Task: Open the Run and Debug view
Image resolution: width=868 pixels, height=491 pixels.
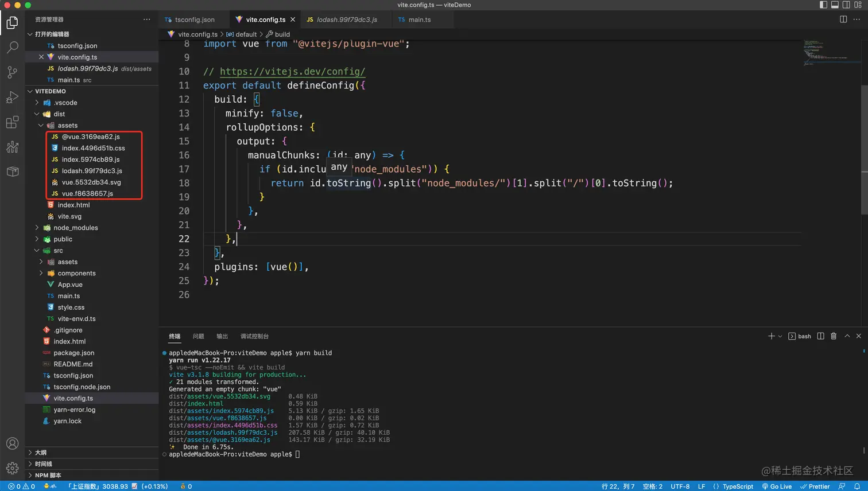Action: coord(12,98)
